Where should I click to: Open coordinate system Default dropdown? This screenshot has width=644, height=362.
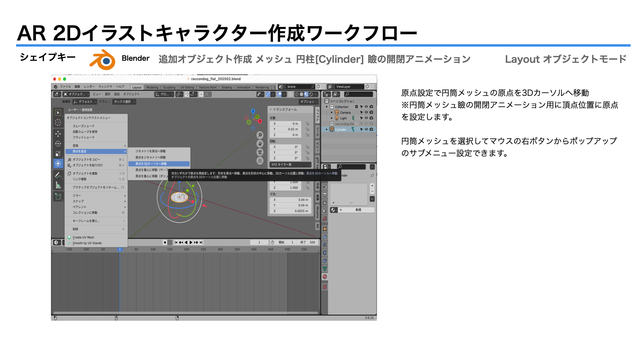85,102
